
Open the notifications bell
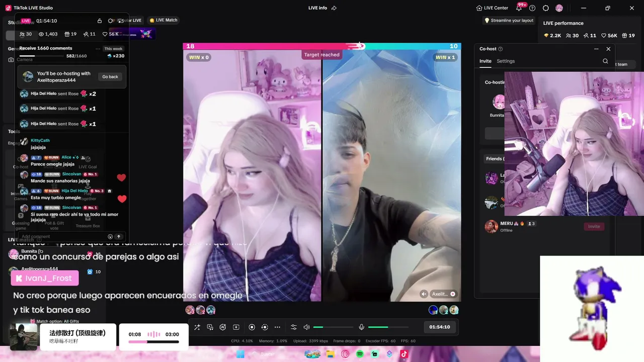[x=519, y=8]
